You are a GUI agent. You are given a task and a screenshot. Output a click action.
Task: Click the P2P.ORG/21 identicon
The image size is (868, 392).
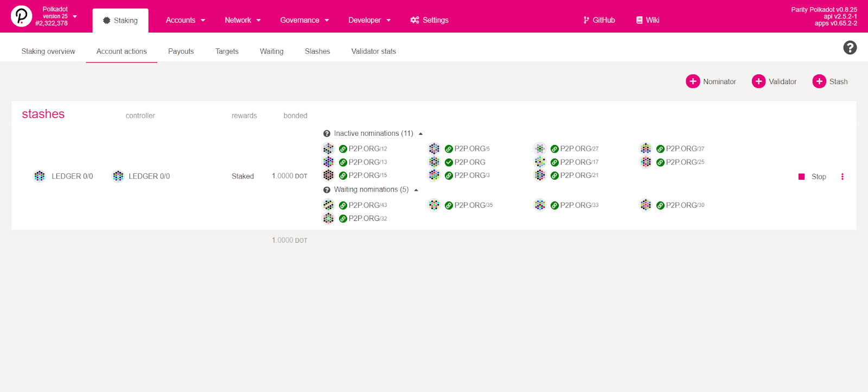(540, 175)
